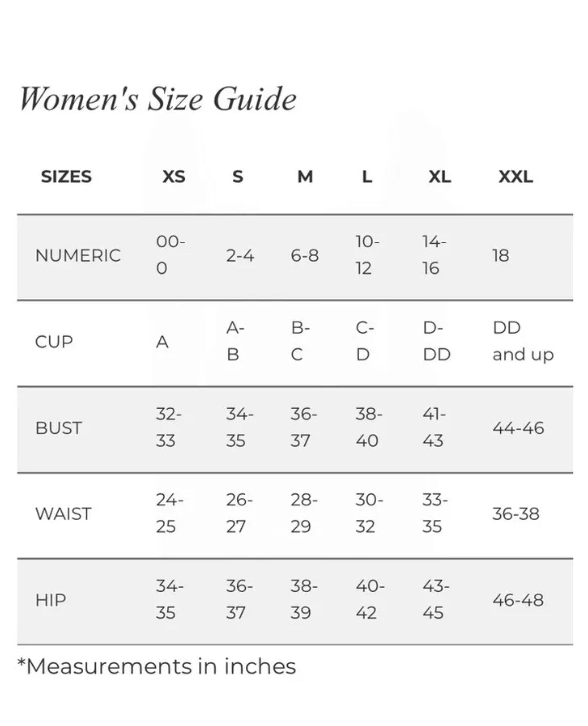This screenshot has height=726, width=588.
Task: Select the XXL size column header
Action: (516, 176)
